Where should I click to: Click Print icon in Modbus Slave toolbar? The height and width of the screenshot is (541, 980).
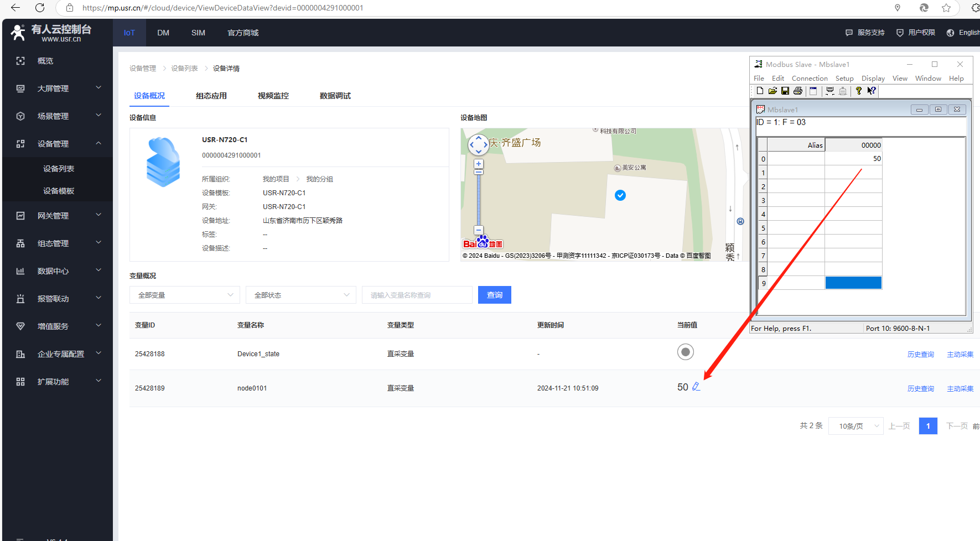coord(797,91)
